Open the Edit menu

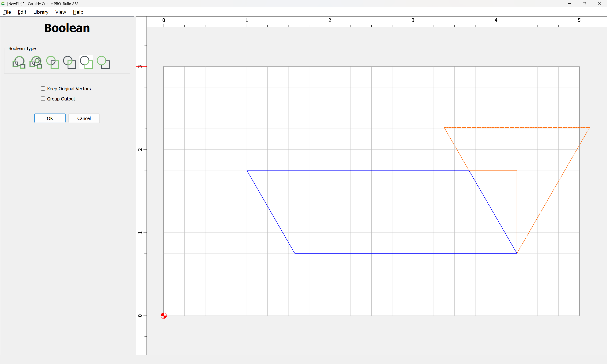[22, 12]
